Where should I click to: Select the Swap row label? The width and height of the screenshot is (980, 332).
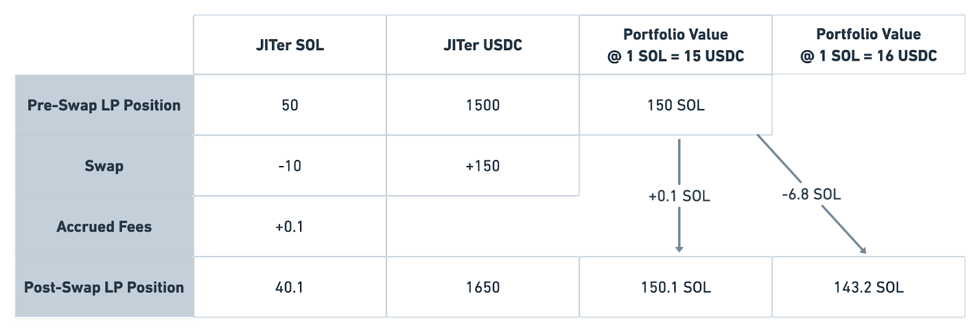pos(104,166)
